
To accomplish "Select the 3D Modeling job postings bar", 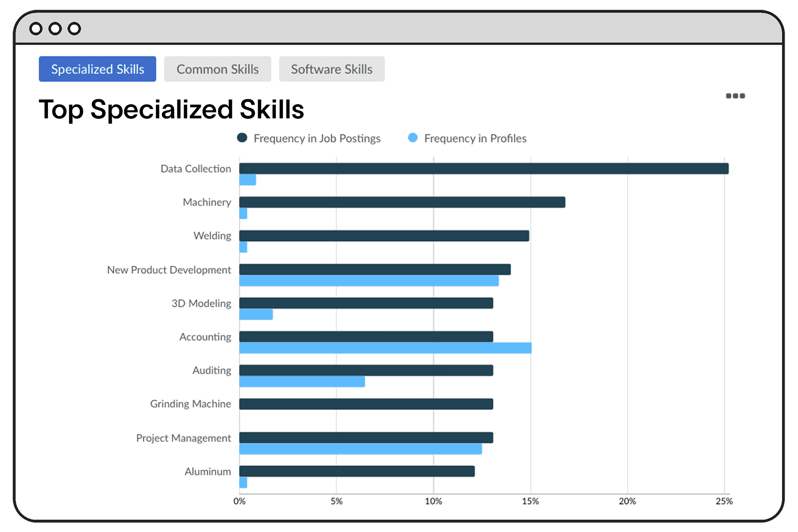I will [366, 303].
